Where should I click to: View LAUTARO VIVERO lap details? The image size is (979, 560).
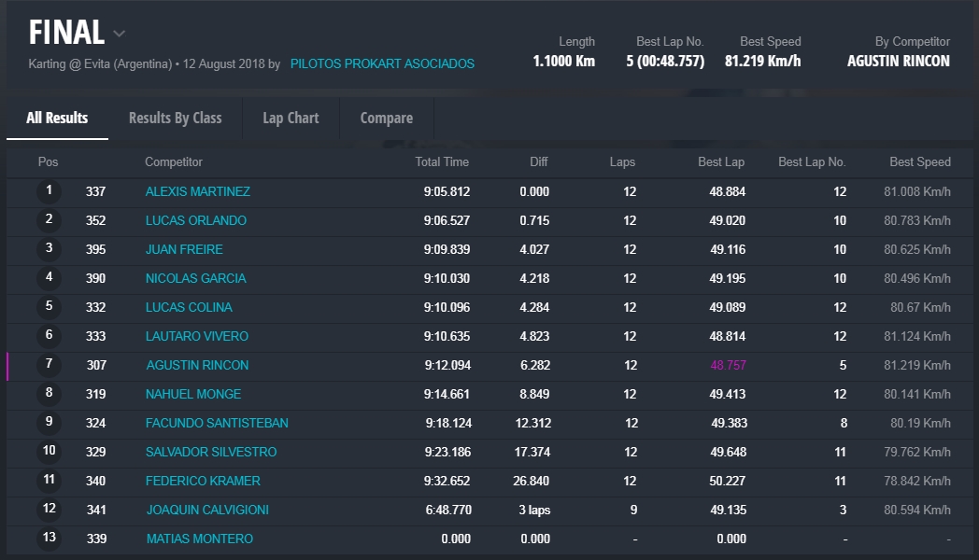[196, 337]
